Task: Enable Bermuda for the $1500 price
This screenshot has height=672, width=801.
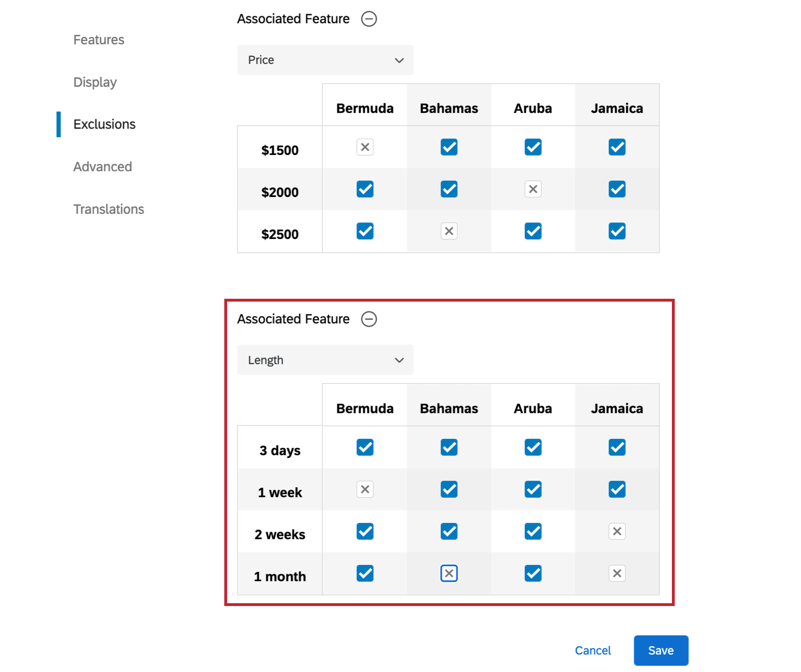Action: click(x=364, y=147)
